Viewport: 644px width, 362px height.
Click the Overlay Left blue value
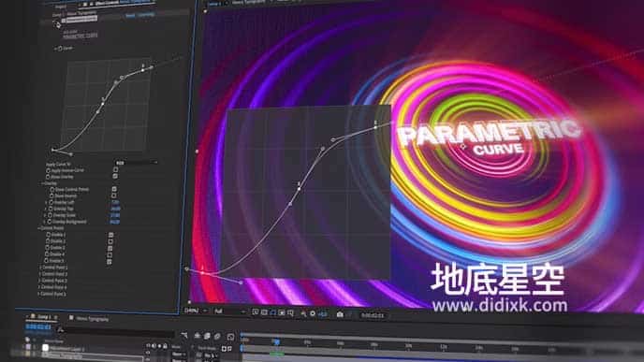pos(115,202)
